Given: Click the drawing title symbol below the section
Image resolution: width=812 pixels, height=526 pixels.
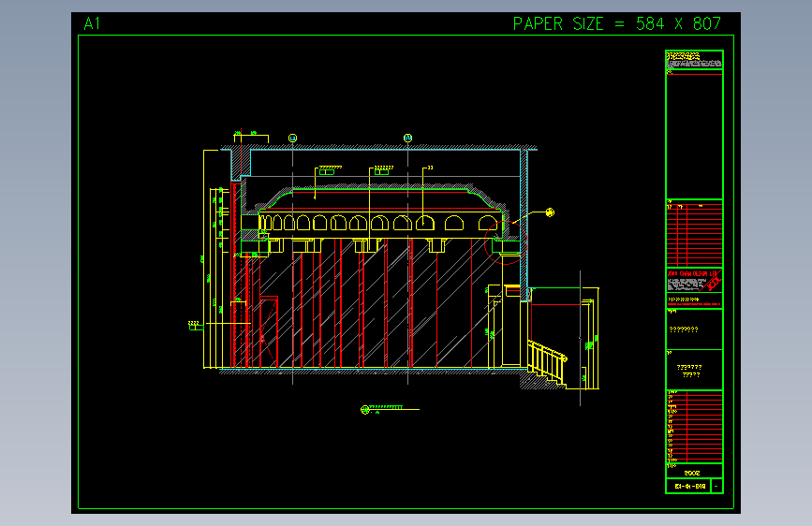Looking at the screenshot, I should [x=364, y=410].
